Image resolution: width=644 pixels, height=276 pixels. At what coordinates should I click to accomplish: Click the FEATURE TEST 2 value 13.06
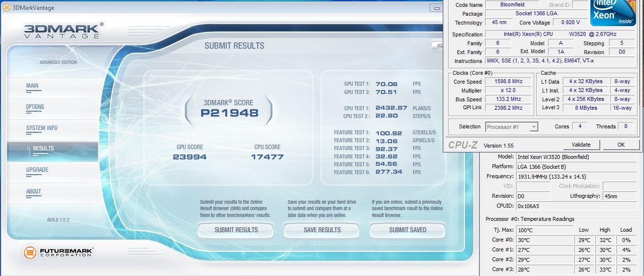[386, 141]
